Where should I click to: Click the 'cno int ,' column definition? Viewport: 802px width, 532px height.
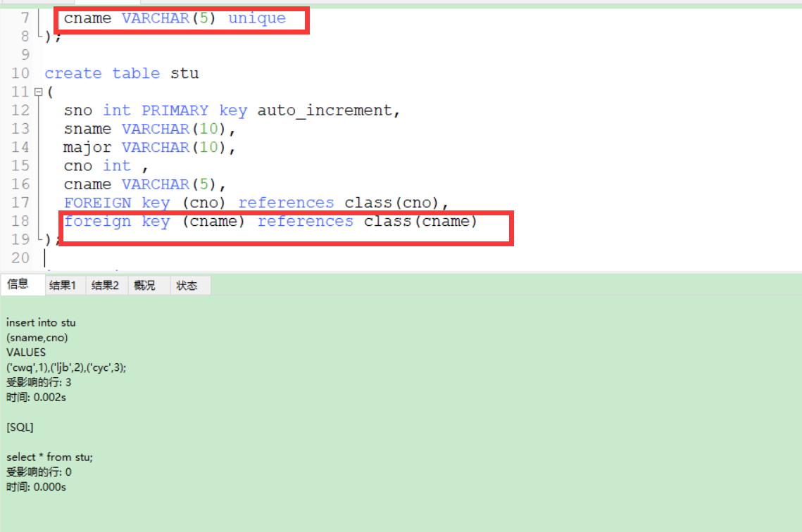point(106,165)
